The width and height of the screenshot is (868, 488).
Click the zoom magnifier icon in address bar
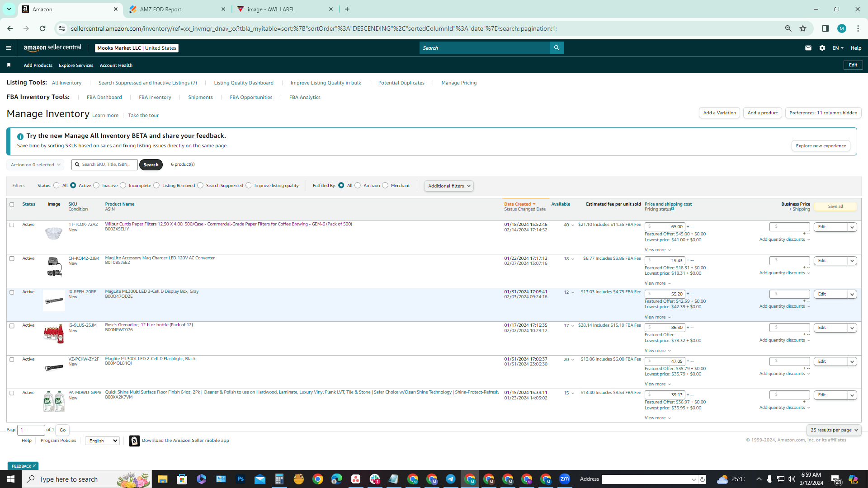tap(788, 28)
